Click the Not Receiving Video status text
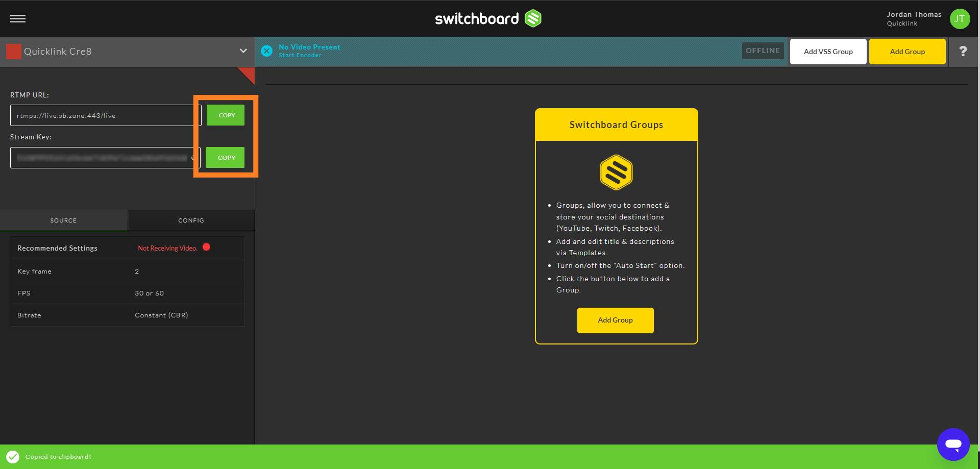Image resolution: width=980 pixels, height=469 pixels. 167,249
